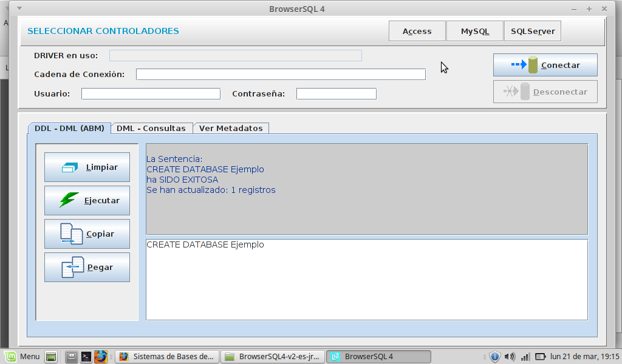This screenshot has width=622, height=364.
Task: Open the Mint Menu start button
Action: [x=23, y=357]
